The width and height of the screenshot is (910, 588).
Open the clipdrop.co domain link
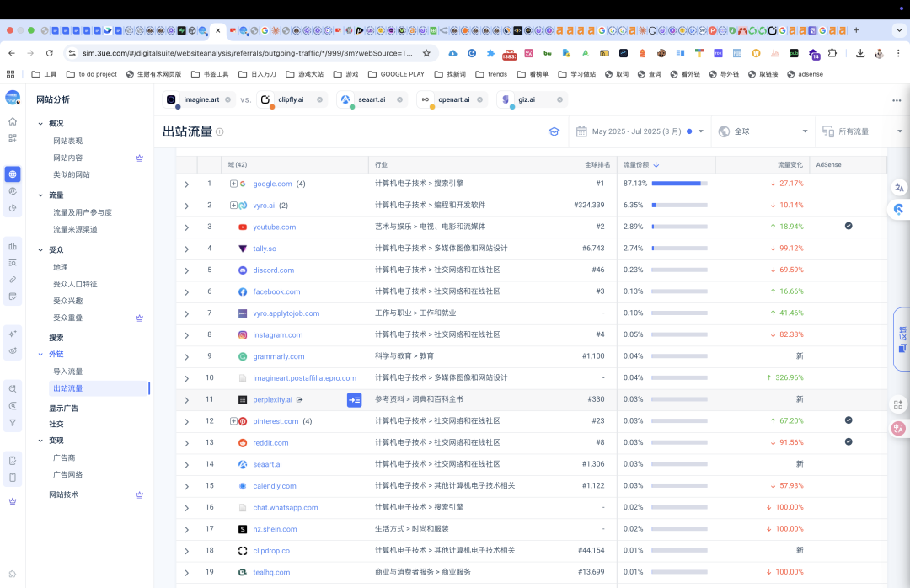point(271,551)
